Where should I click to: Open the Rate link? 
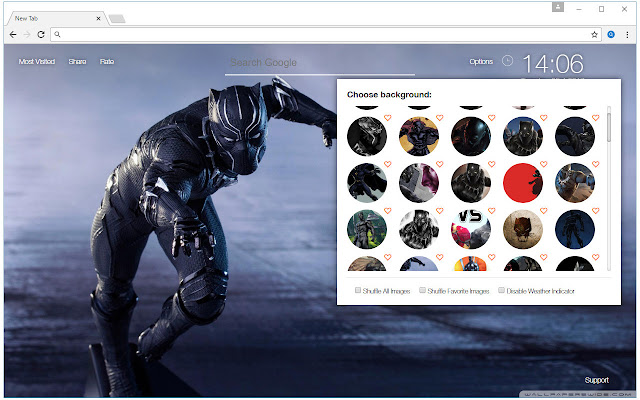coord(107,62)
